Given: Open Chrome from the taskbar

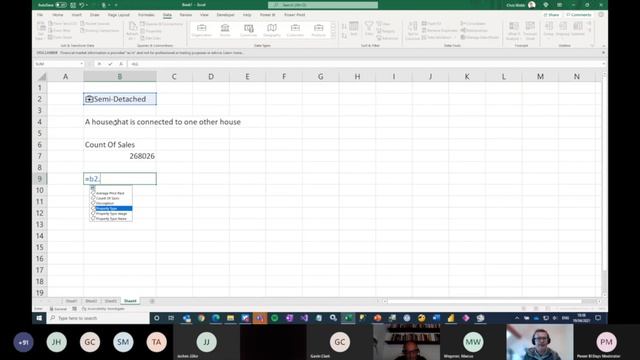Looking at the screenshot, I should click(x=201, y=318).
